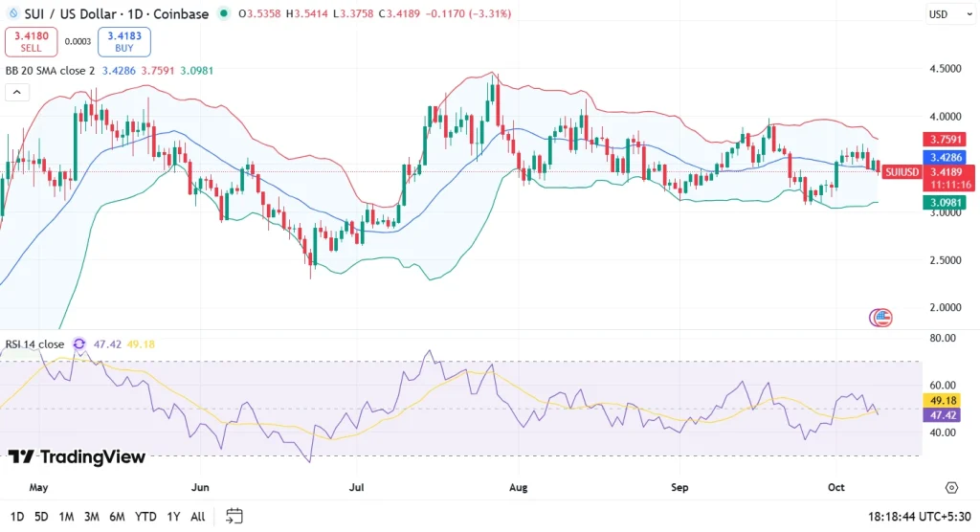Click the RSI 14 close indicator label
Viewport: 980px width, 532px height.
point(35,344)
